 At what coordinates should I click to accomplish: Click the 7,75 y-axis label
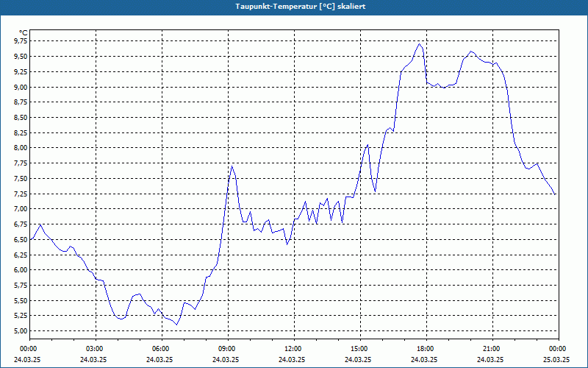coord(21,163)
